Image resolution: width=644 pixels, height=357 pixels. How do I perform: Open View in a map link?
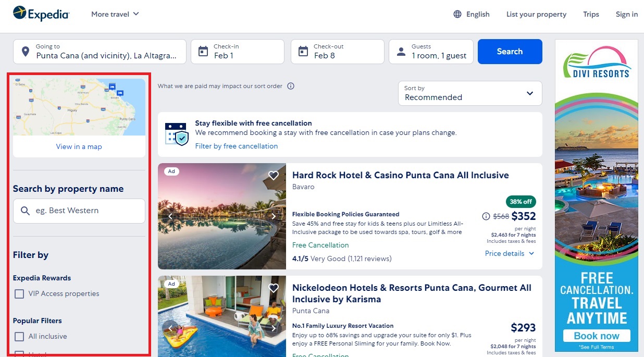tap(79, 146)
